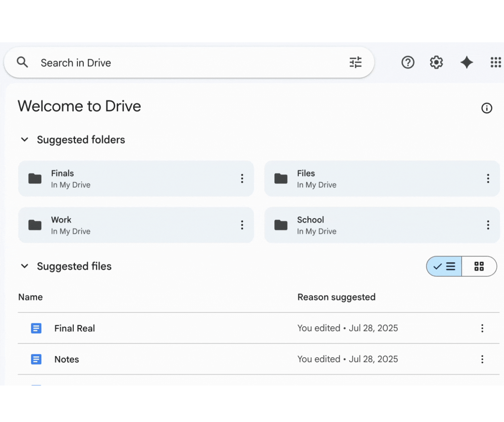
Task: Select the Finals folder name
Action: coord(62,173)
